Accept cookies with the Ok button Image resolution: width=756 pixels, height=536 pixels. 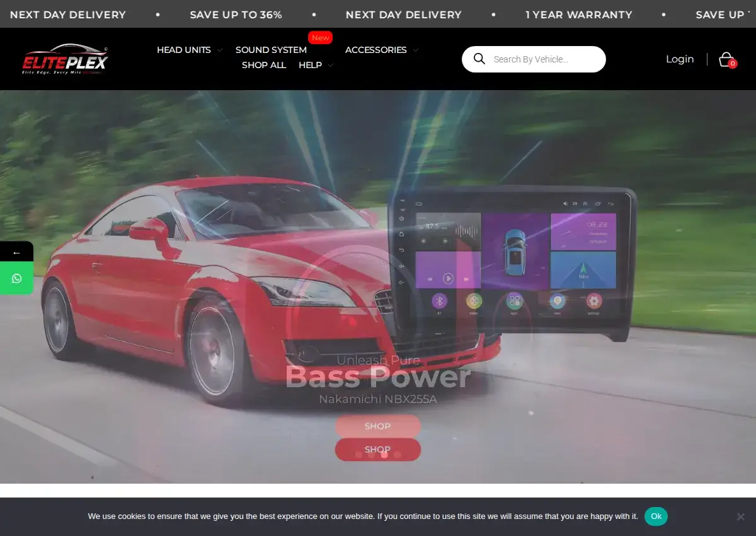pyautogui.click(x=656, y=516)
